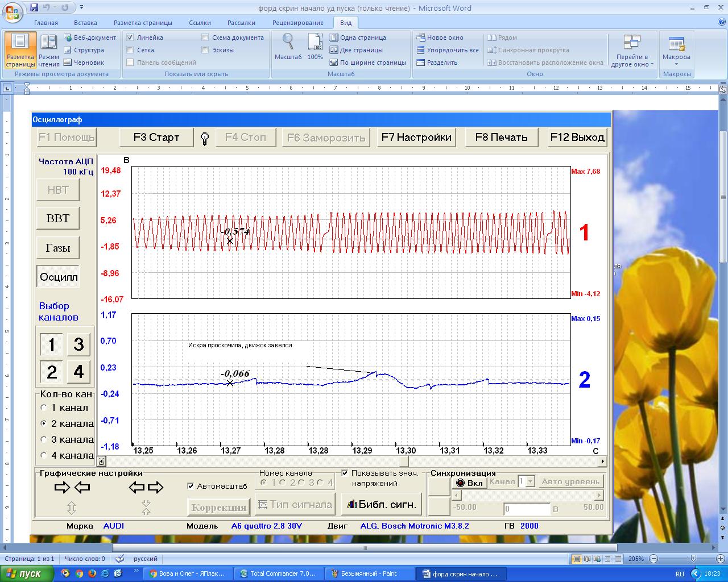728x582 pixels.
Task: Click 'F7 Настройки' in oscilloscope image
Action: click(x=417, y=137)
